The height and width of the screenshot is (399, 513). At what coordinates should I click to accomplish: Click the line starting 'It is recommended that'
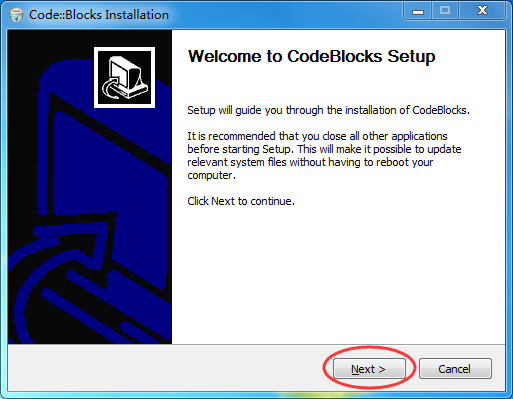pyautogui.click(x=317, y=136)
